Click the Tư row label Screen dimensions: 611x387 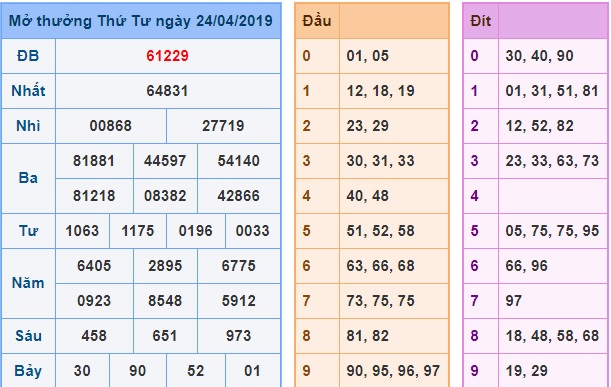28,231
